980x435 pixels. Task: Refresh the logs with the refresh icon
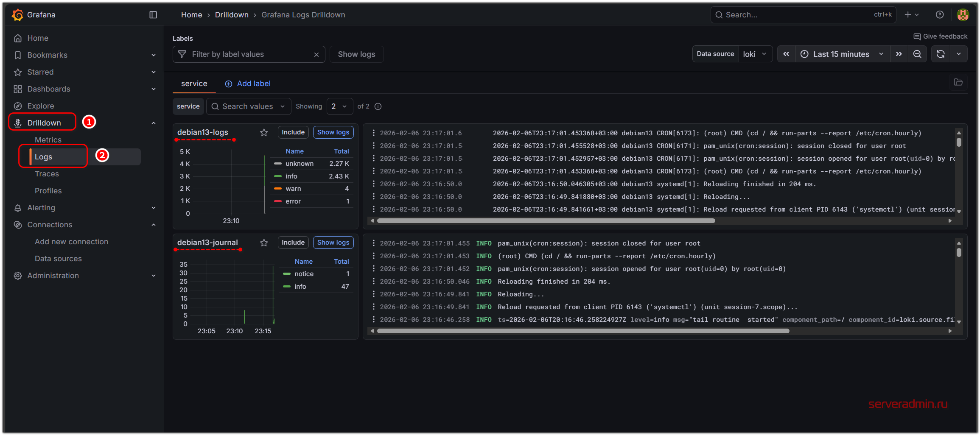pos(941,54)
